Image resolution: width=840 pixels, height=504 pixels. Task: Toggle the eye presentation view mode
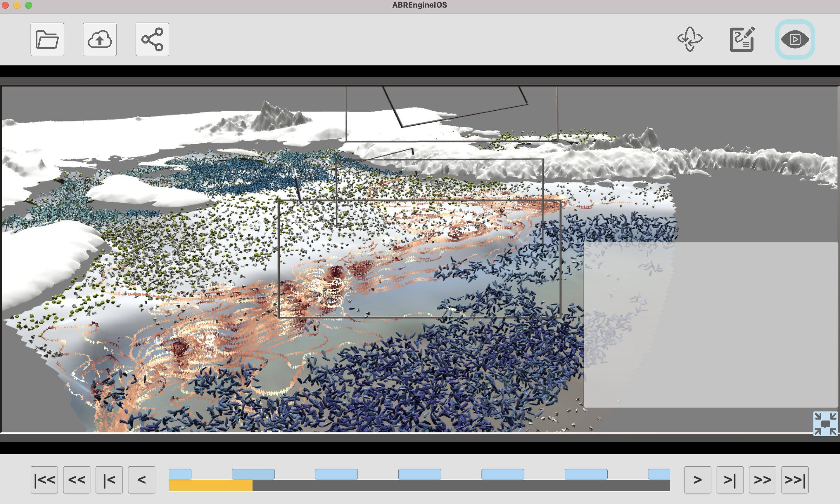[x=794, y=39]
